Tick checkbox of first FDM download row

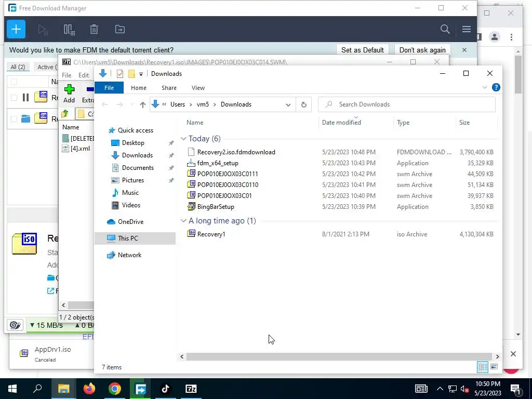coord(14,98)
